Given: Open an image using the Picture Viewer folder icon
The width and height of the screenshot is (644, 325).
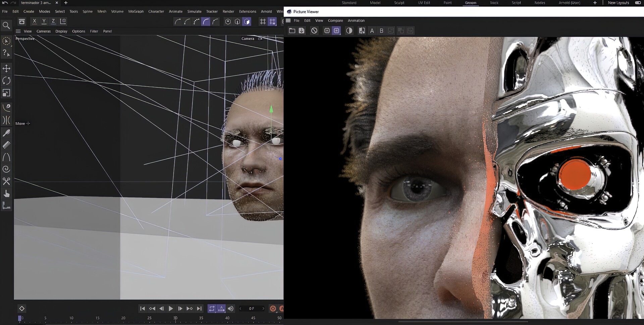Looking at the screenshot, I should click(x=292, y=31).
